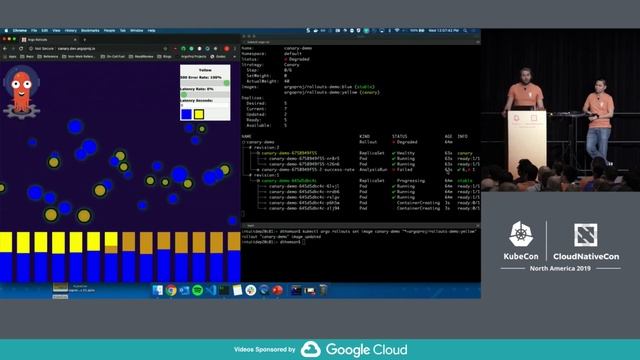640x360 pixels.
Task: Click the terminal command prompt line
Action: [x=273, y=242]
